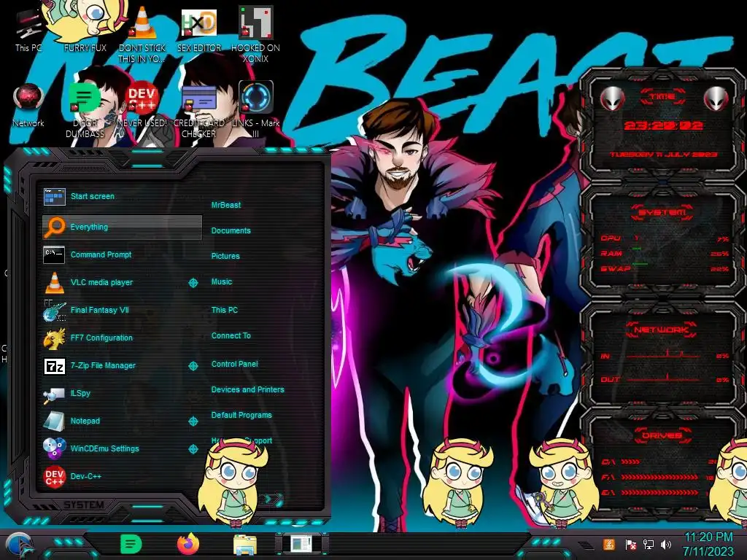Open Music in start menu
This screenshot has height=560, width=747.
(222, 282)
